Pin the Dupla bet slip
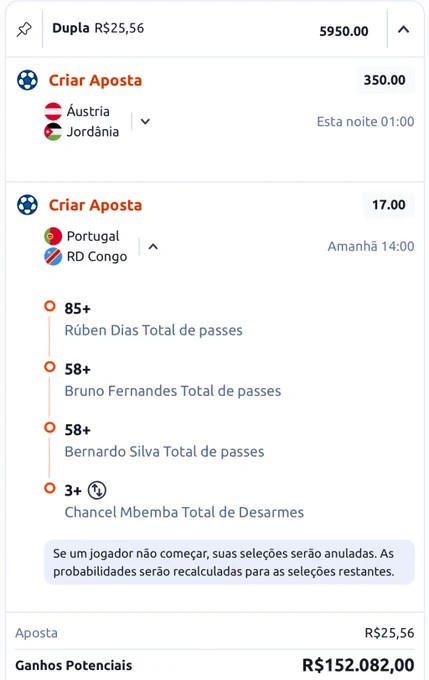 point(24,29)
